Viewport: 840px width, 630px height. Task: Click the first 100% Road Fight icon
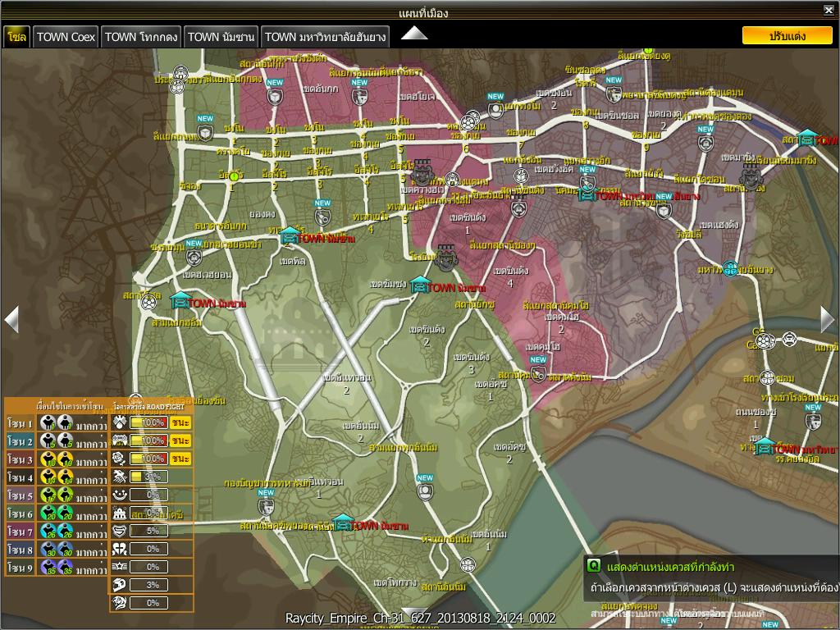click(120, 422)
